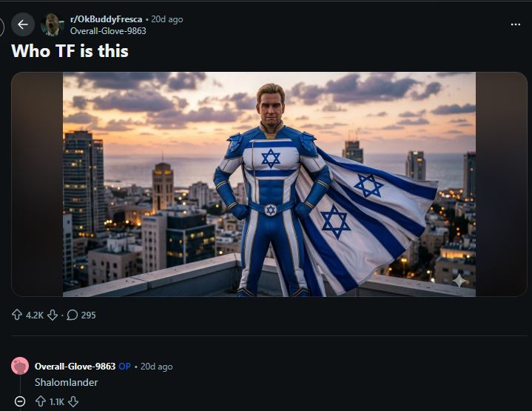Upvote the post "Who TF is this"

tap(17, 315)
